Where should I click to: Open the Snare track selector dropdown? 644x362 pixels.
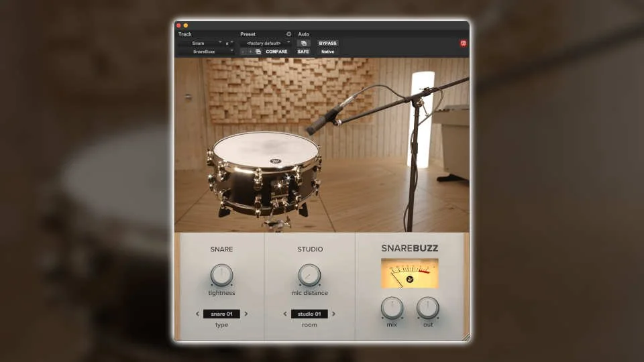coord(200,43)
